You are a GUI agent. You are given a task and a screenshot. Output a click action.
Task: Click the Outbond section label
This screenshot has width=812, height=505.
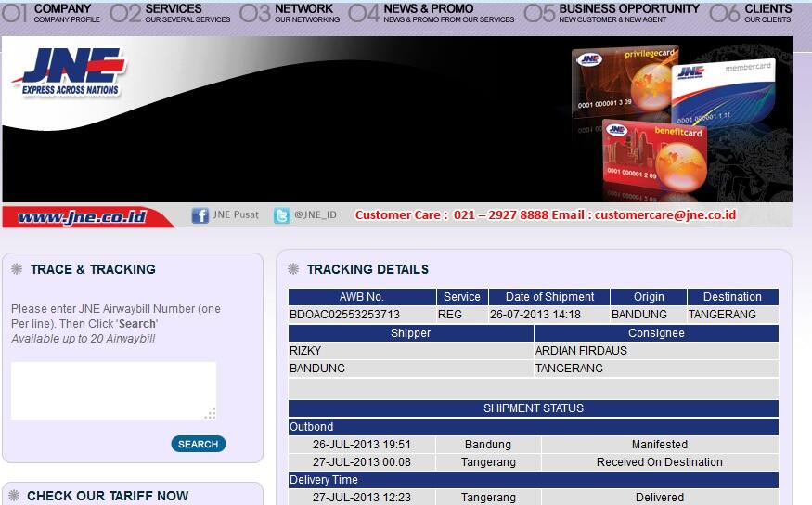pyautogui.click(x=311, y=427)
